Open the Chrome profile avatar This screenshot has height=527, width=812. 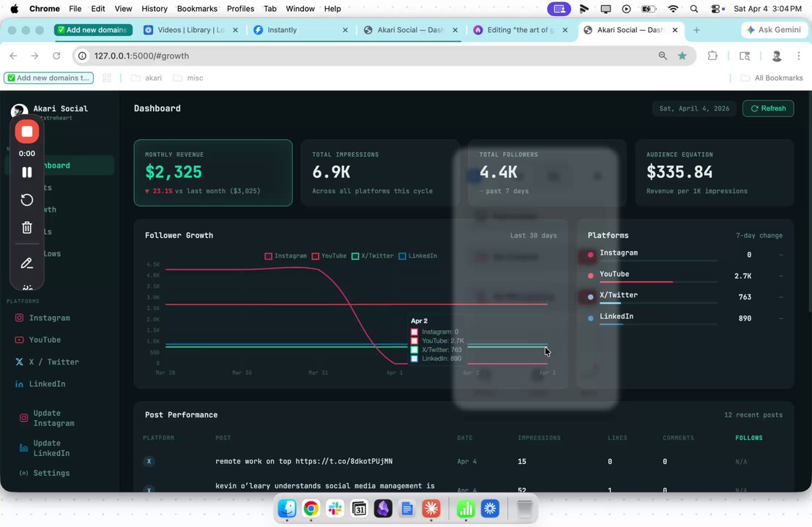pyautogui.click(x=776, y=56)
